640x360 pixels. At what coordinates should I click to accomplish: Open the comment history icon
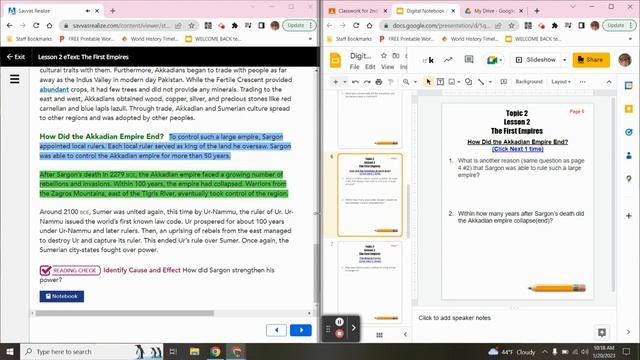(469, 60)
